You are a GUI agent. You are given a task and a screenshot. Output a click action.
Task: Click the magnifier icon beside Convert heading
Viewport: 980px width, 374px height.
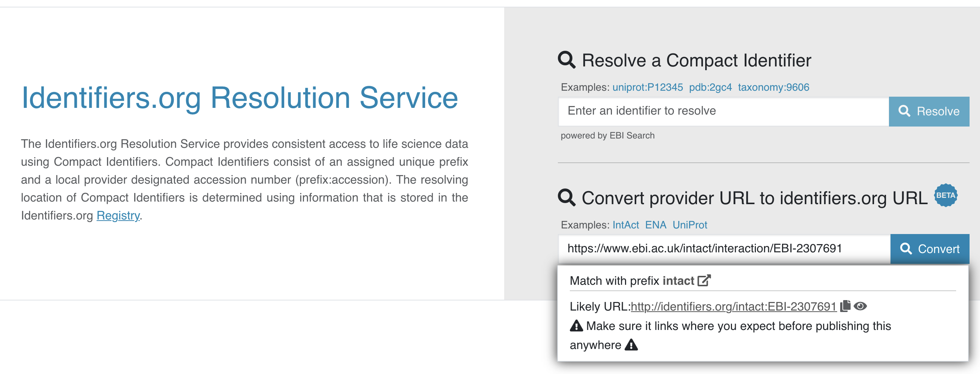click(x=566, y=198)
